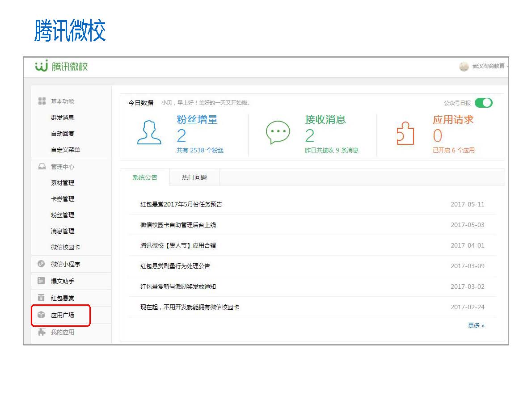Open 自定义菜单 in the sidebar

point(65,150)
